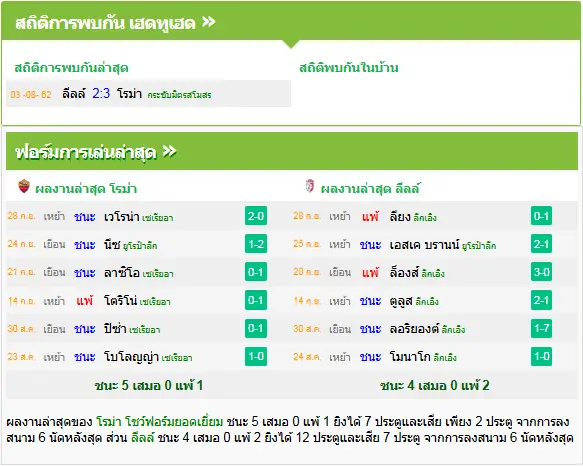
Task: Click the ผลงานล่าสุด โรม่า heading
Action: (86, 189)
